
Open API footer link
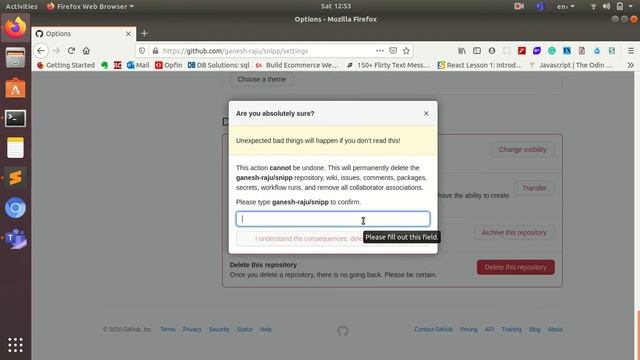[x=489, y=329]
